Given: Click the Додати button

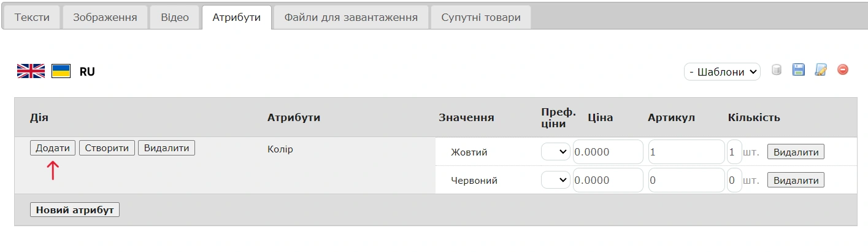Looking at the screenshot, I should tap(53, 148).
